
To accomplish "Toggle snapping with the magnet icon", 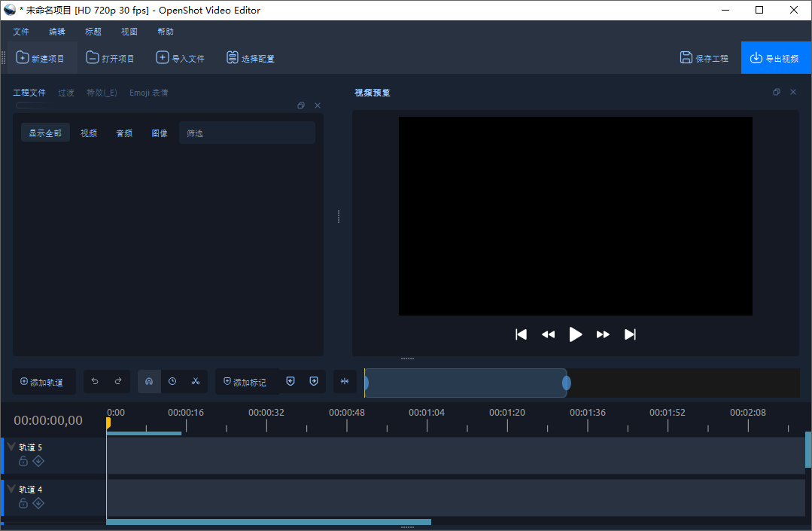I will [x=148, y=381].
